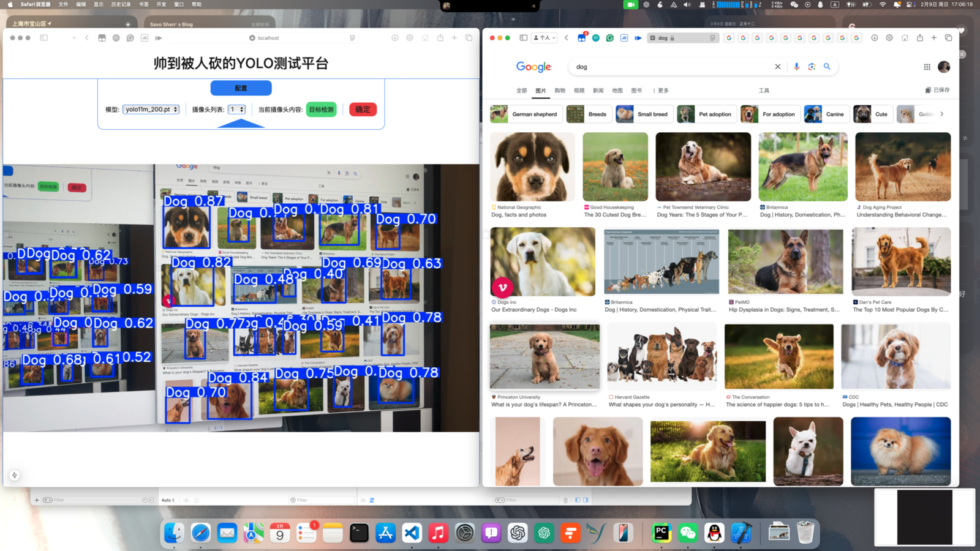
Task: Show tab overview in Google Safari window
Action: (948, 38)
